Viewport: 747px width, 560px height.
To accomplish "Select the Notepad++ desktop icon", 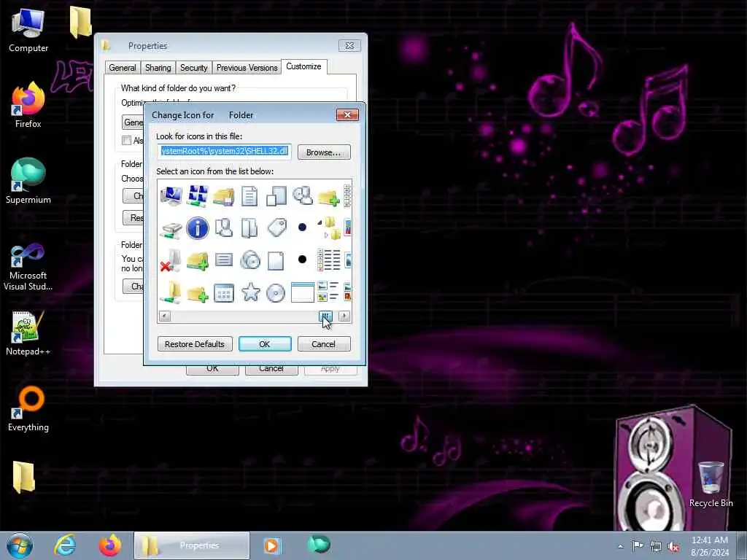I will (x=28, y=333).
